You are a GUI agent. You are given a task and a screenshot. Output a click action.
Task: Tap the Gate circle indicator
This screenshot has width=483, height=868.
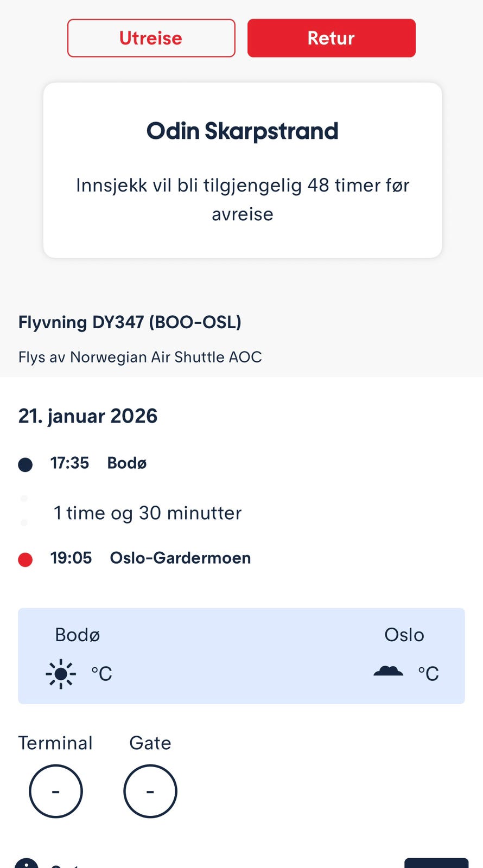(150, 791)
